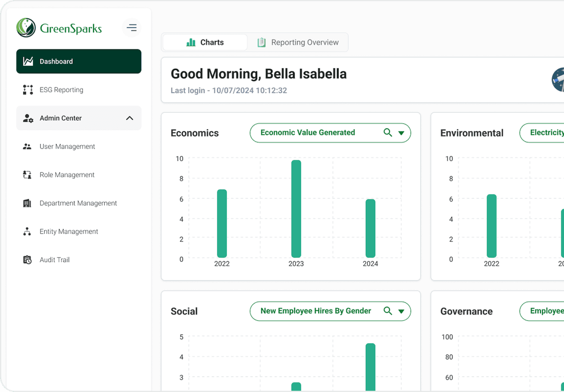This screenshot has height=392, width=564.
Task: Switch to the Reporting Overview tab
Action: [x=299, y=42]
